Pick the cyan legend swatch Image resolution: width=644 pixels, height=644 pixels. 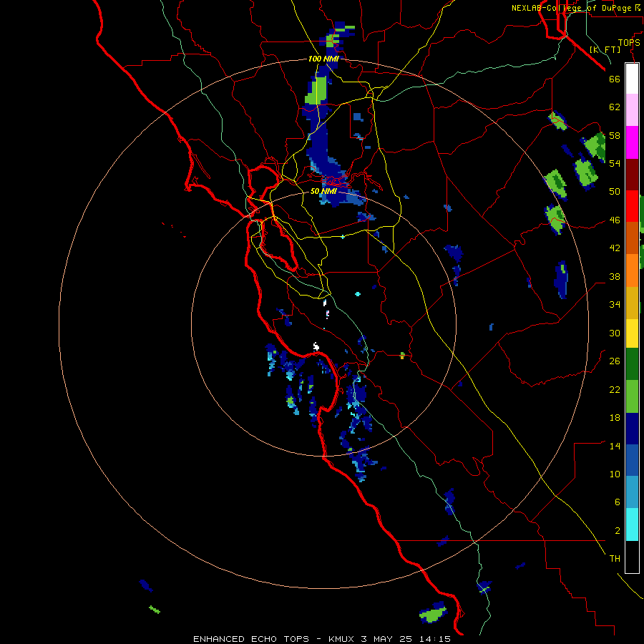pyautogui.click(x=632, y=525)
